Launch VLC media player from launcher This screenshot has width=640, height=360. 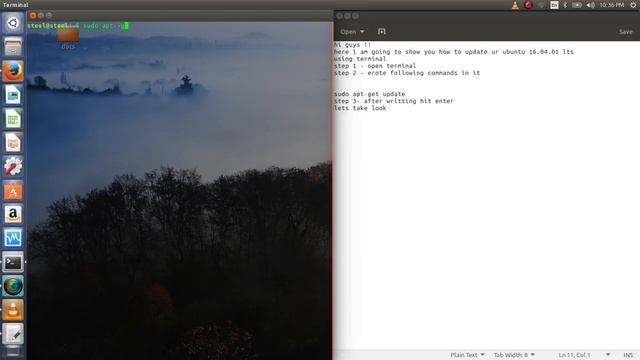point(13,310)
